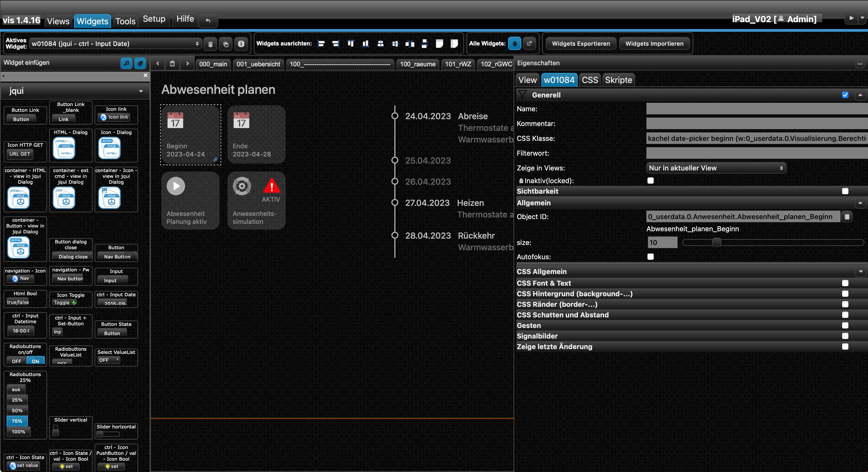
Task: Click Widgets Importieren button
Action: pos(654,44)
